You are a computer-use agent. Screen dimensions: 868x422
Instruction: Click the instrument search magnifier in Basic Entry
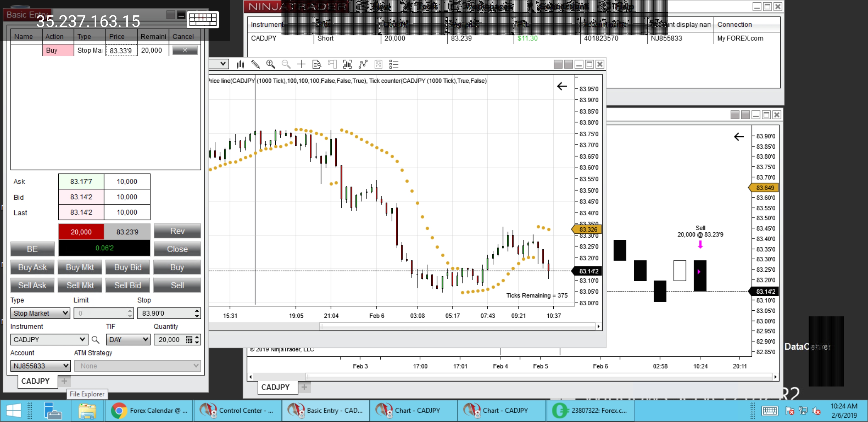point(96,339)
